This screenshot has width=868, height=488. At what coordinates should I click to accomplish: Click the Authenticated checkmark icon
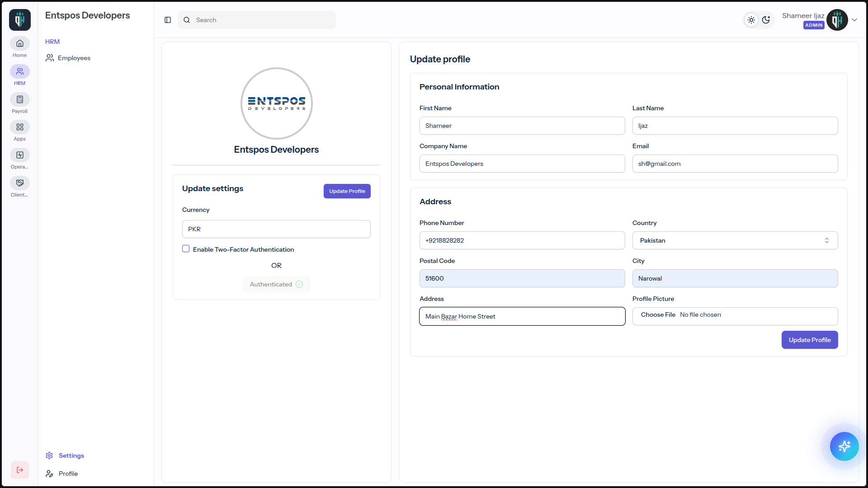point(299,284)
